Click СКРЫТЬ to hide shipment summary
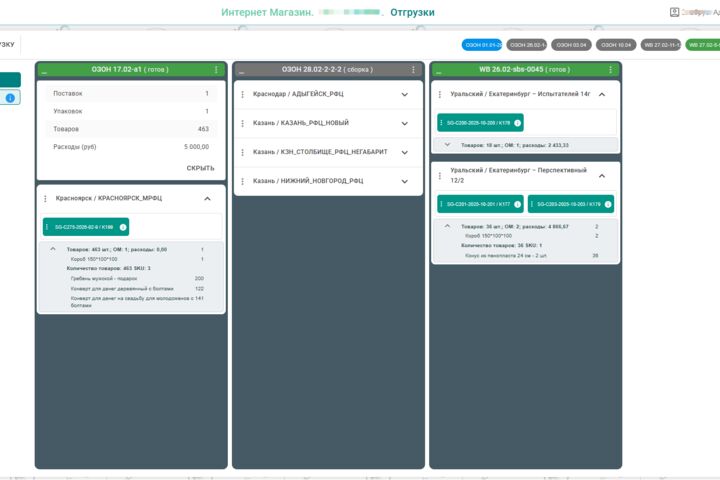 tap(200, 168)
